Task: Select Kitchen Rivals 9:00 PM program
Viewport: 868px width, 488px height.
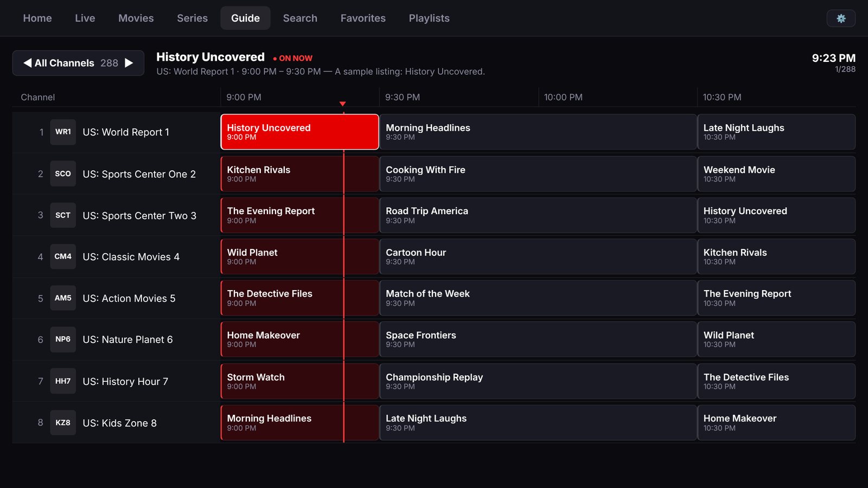Action: click(299, 174)
